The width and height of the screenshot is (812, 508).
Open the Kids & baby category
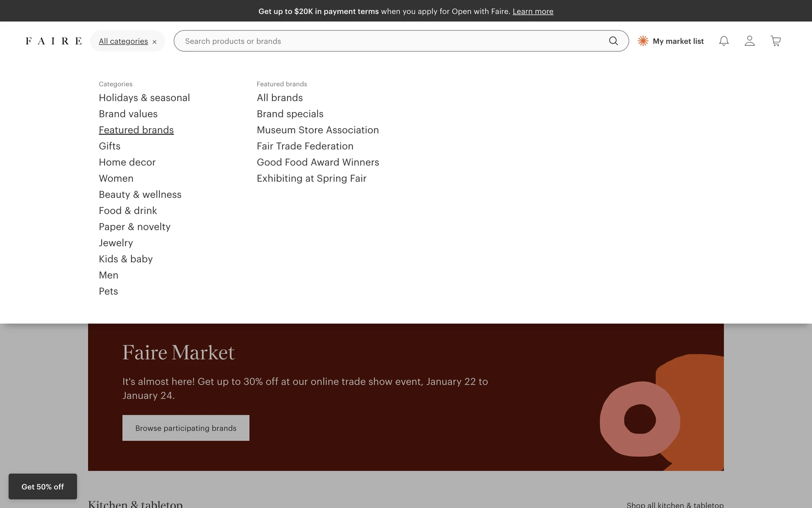[x=126, y=259]
